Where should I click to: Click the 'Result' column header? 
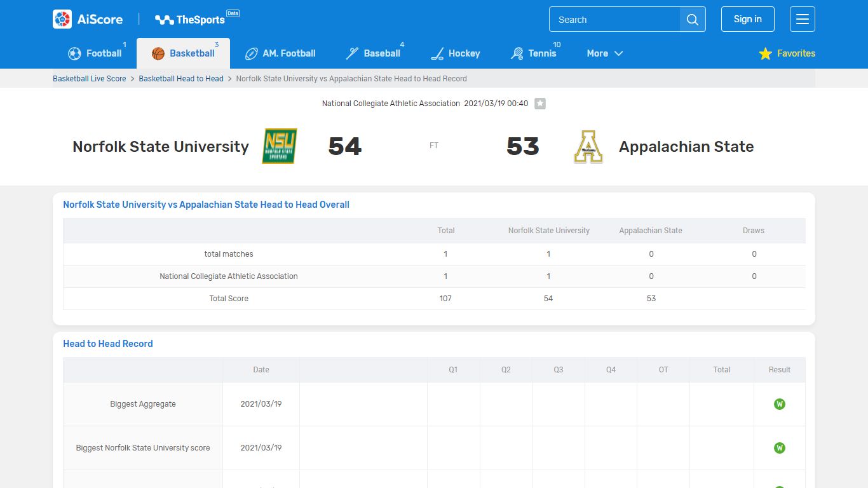780,370
